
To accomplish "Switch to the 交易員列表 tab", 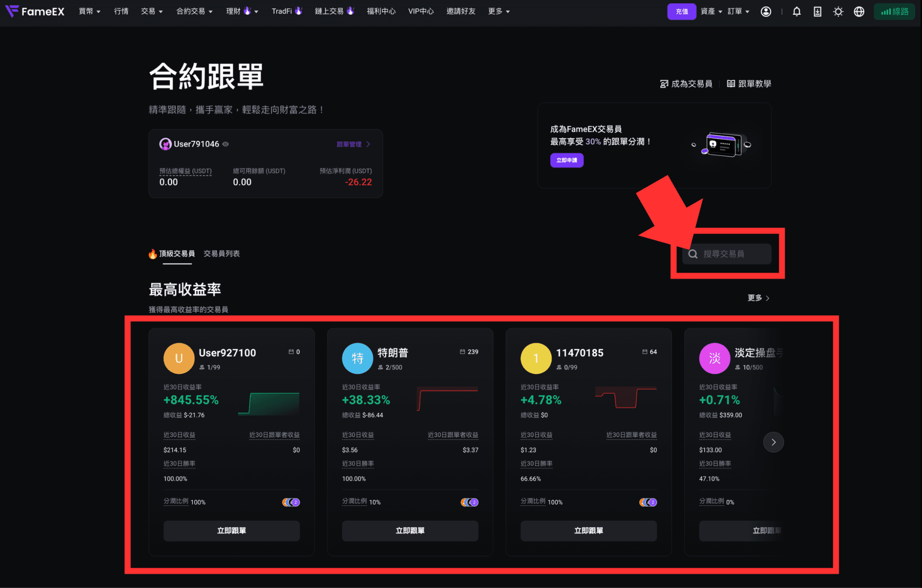I will pos(221,254).
